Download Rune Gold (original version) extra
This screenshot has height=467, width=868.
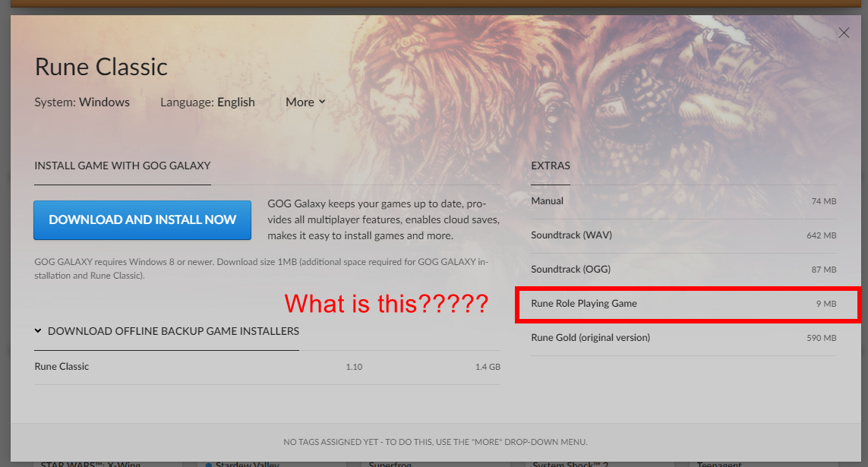(590, 338)
